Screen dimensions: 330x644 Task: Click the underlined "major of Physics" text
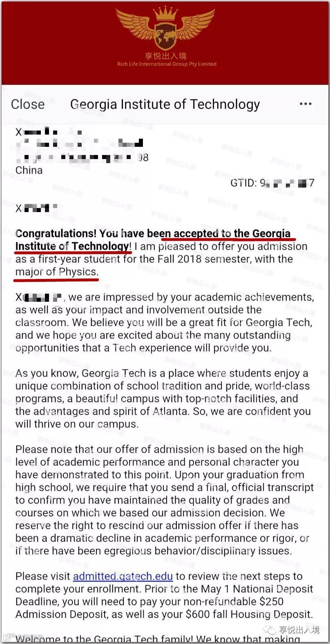(x=56, y=272)
